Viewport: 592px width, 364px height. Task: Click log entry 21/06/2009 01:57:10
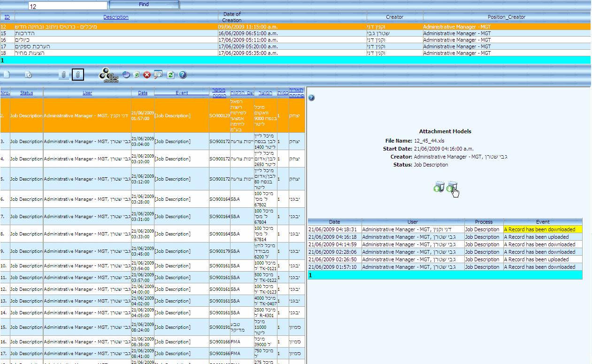445,267
